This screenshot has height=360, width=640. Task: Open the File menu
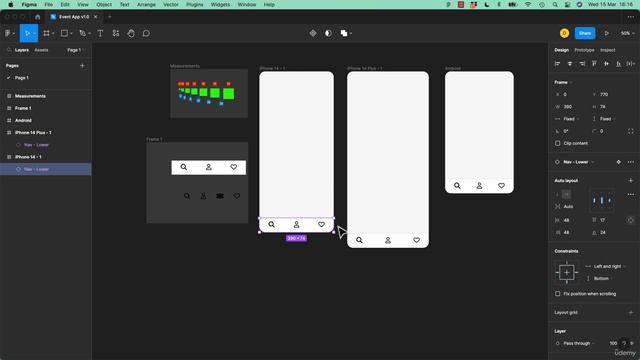click(49, 4)
